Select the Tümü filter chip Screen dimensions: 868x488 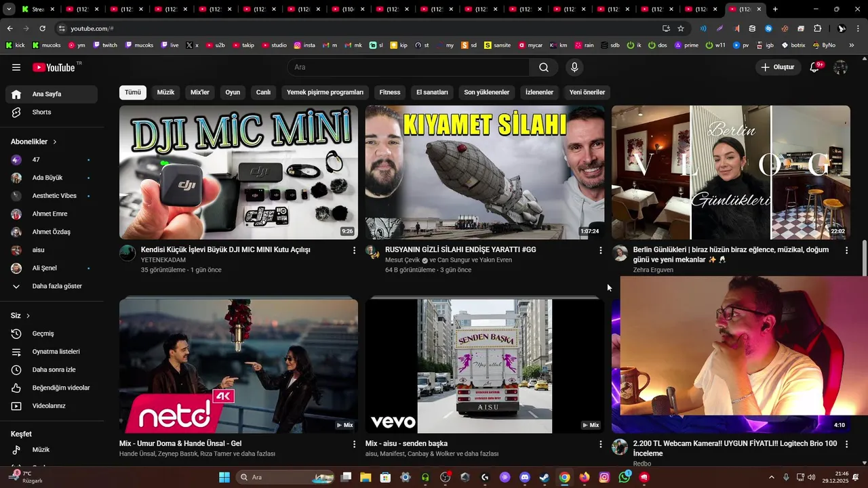[133, 92]
